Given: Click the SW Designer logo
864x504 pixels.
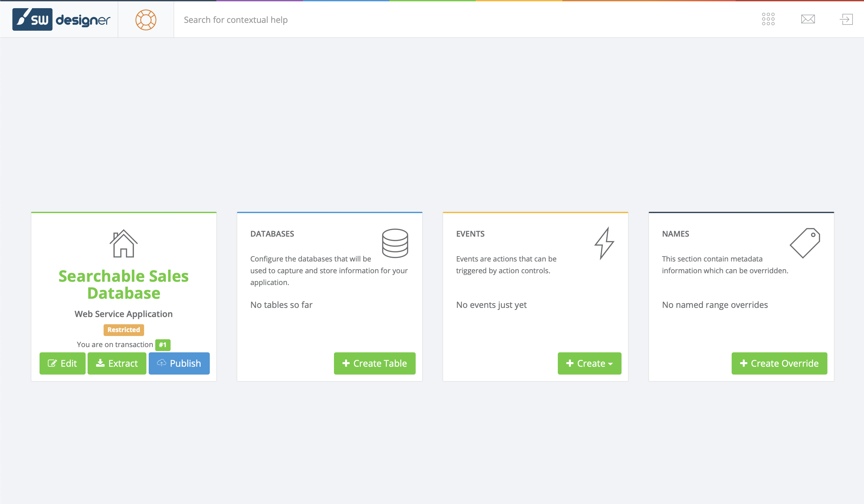Looking at the screenshot, I should (61, 20).
